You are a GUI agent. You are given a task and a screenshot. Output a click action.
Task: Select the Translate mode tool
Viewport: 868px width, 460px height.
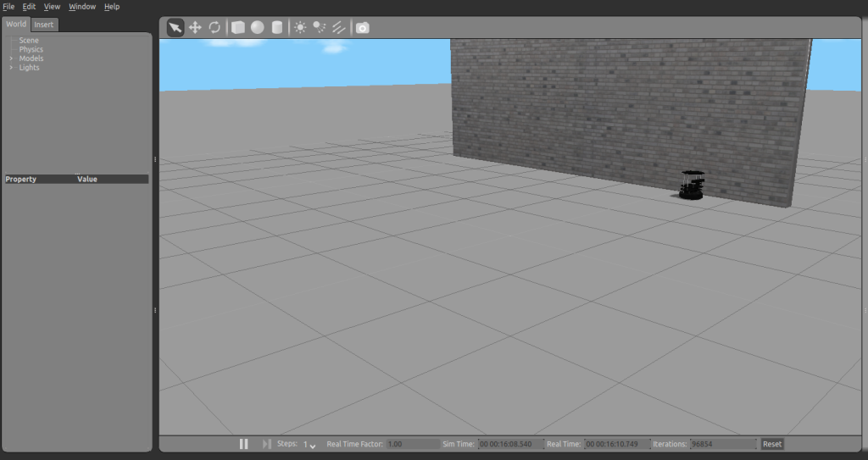(195, 28)
